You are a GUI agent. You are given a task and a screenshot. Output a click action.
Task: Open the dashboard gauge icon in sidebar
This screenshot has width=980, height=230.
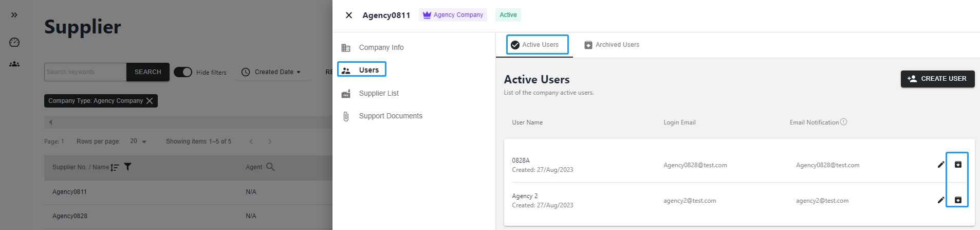coord(14,42)
